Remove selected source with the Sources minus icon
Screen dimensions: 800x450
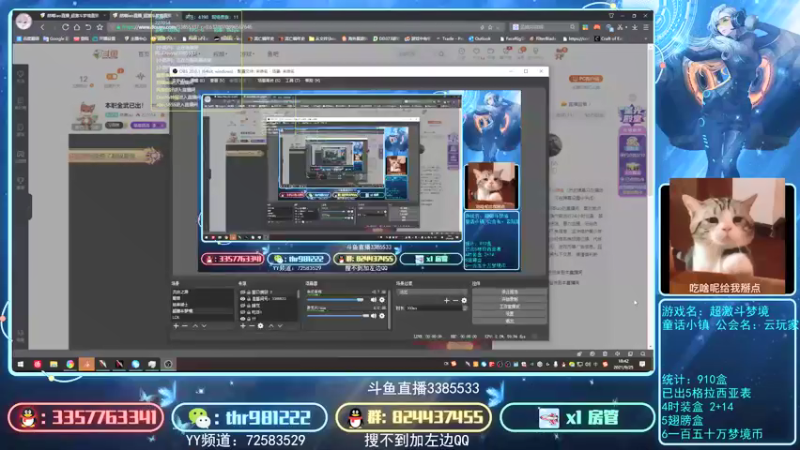252,326
